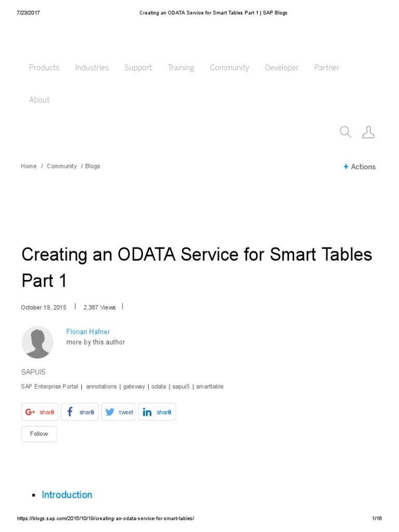Screen dimensions: 399x532
Task: Share via the Google Plus button
Action: pos(39,412)
